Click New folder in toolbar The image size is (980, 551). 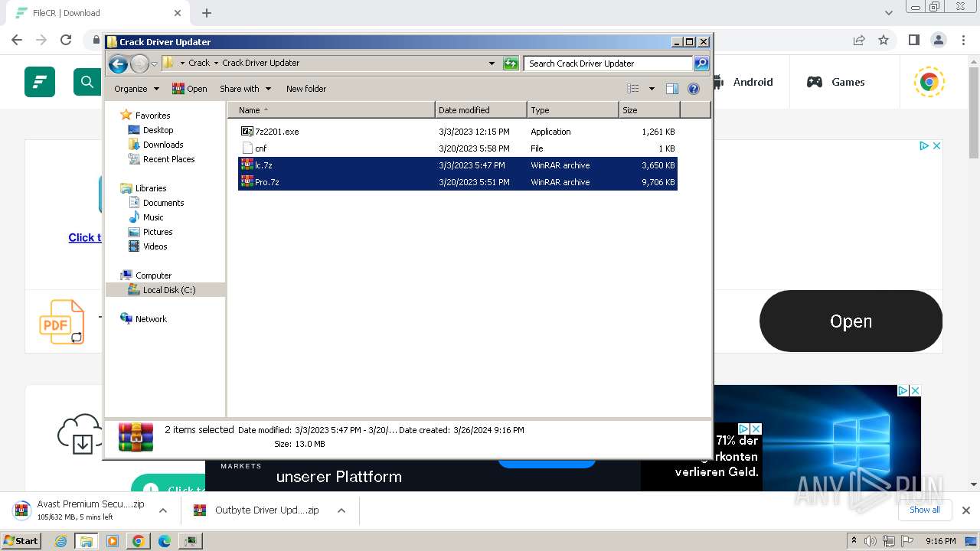(306, 89)
